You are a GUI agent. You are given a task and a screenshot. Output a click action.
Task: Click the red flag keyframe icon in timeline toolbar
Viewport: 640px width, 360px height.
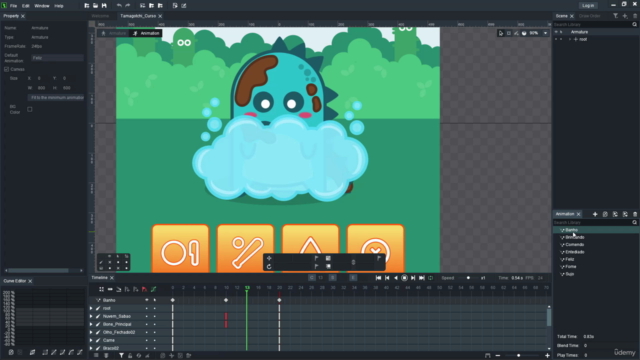pyautogui.click(x=144, y=289)
